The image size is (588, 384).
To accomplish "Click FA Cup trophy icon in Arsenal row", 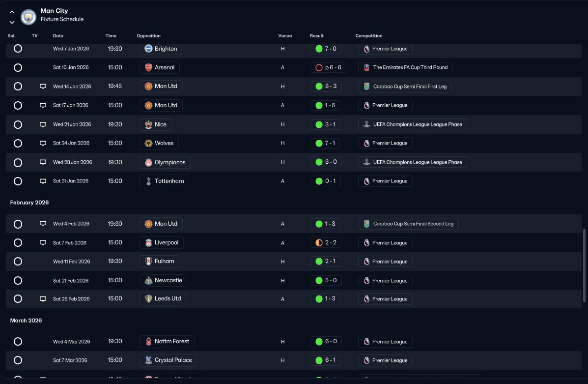I will coord(367,67).
